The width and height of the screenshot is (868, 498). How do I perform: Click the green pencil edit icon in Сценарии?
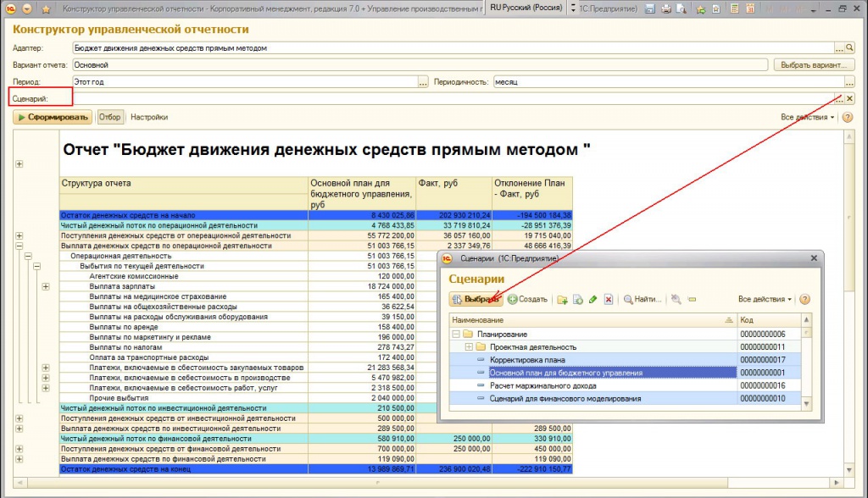pyautogui.click(x=593, y=299)
